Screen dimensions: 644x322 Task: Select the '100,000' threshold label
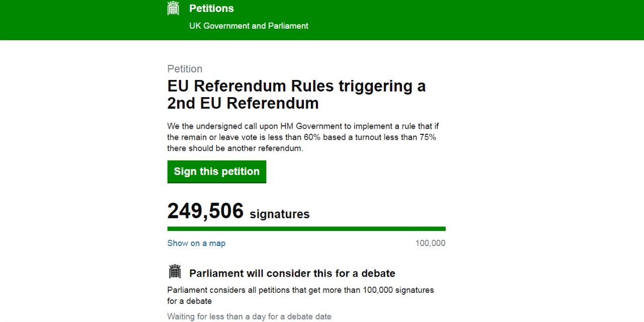tap(430, 243)
